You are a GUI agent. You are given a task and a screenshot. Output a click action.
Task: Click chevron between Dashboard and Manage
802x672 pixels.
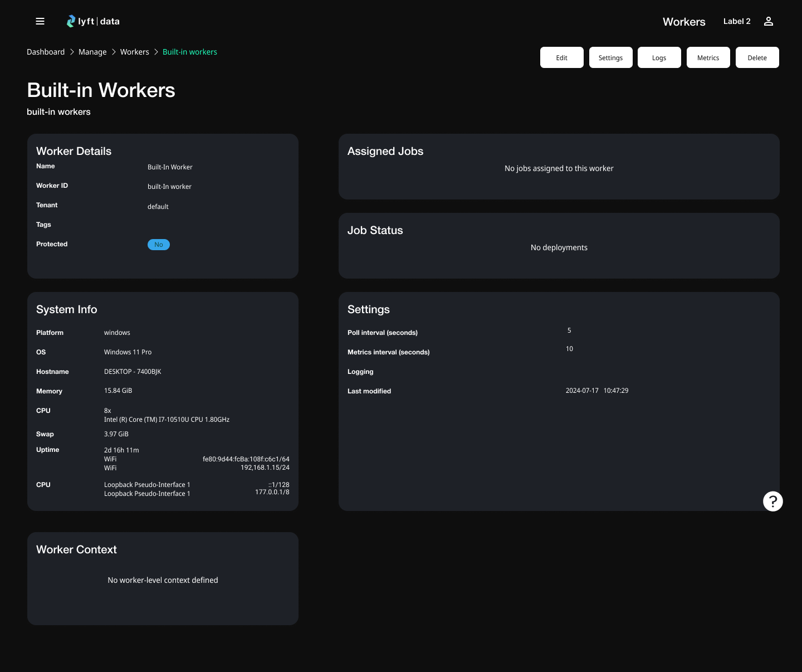72,52
